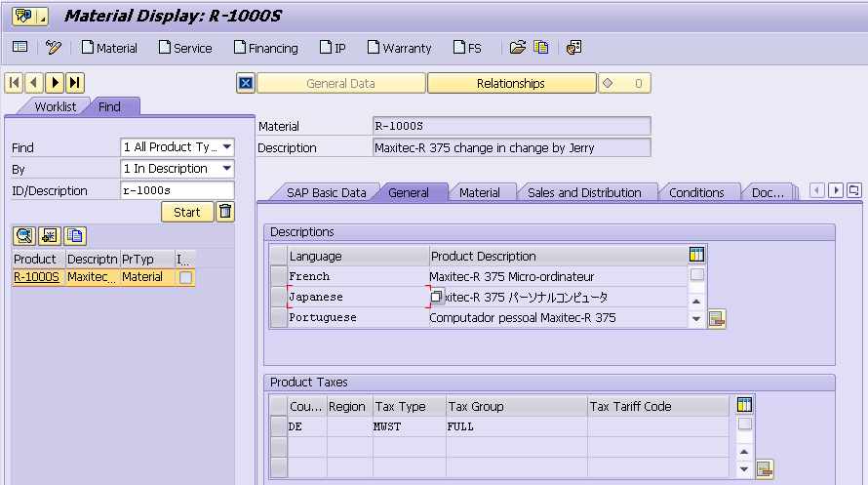Viewport: 868px width, 485px height.
Task: Click Product Taxes delete-row icon
Action: pyautogui.click(x=764, y=469)
